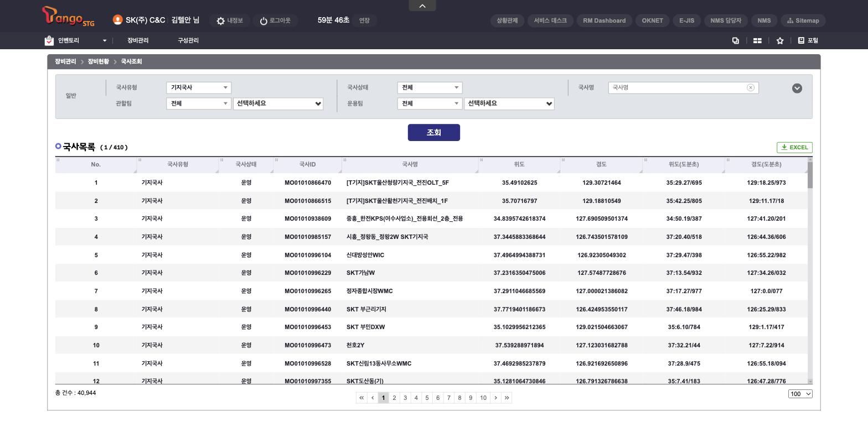Clear the 국사명 search field
This screenshot has width=868, height=427.
pos(751,87)
